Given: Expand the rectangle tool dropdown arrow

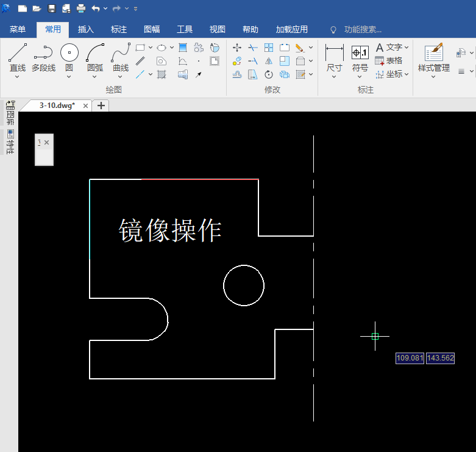Looking at the screenshot, I should (x=151, y=48).
